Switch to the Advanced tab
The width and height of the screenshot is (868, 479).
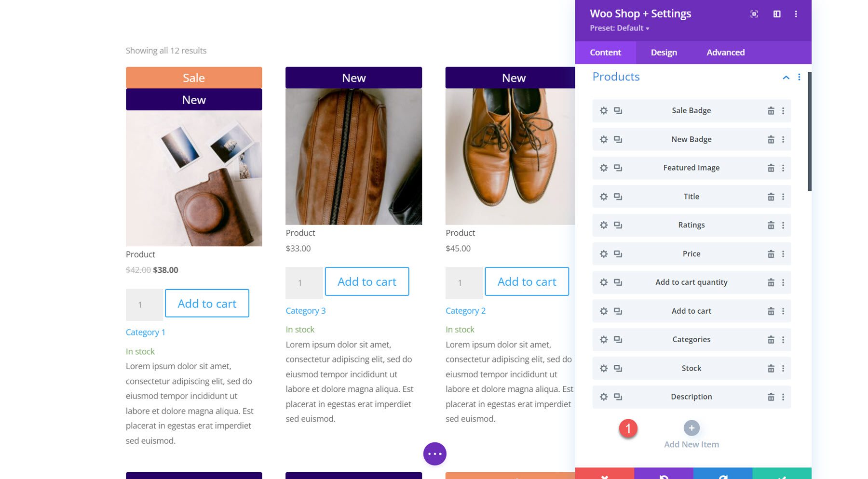coord(725,53)
